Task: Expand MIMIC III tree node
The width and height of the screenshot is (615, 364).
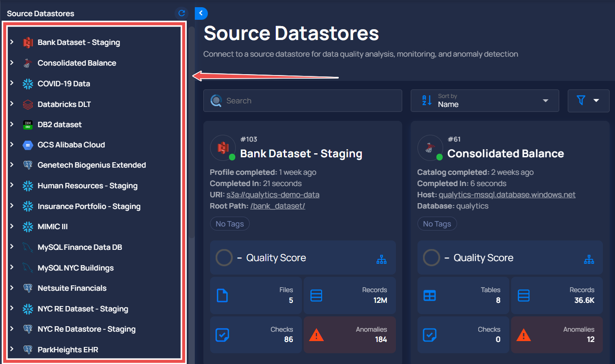Action: coord(12,226)
